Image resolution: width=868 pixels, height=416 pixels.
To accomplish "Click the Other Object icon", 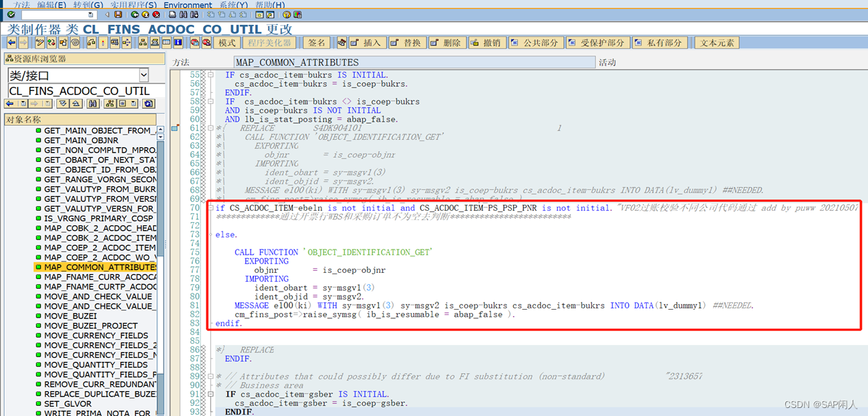I will [63, 43].
